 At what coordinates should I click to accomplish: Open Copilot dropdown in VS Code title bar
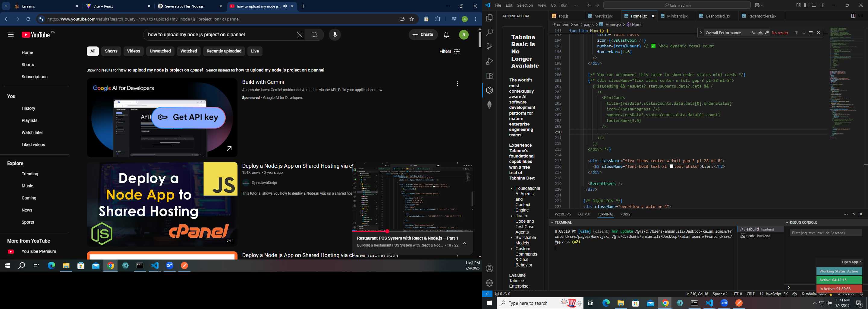[x=762, y=5]
